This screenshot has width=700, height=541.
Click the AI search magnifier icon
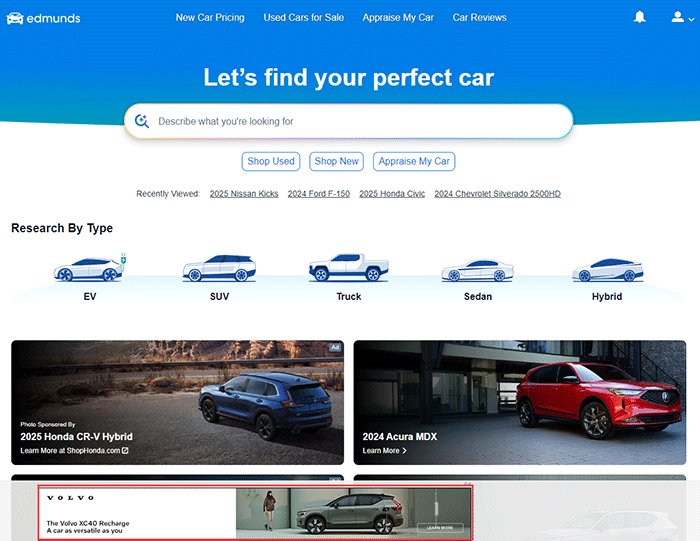(142, 121)
